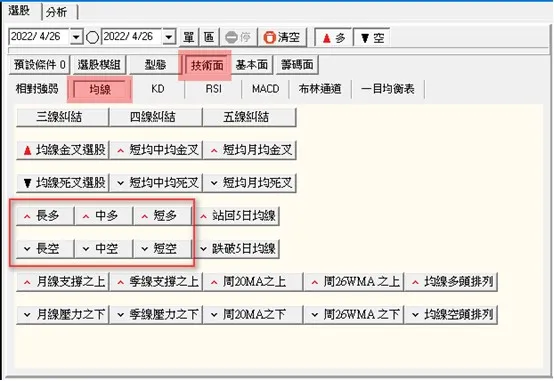Switch to the 選股 tab
554x381 pixels.
(x=19, y=11)
